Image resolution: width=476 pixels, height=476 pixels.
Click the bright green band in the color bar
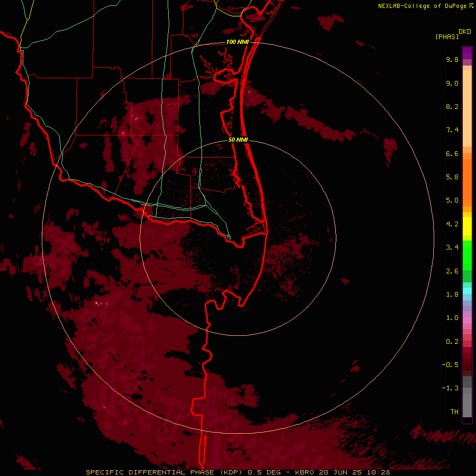[x=467, y=255]
